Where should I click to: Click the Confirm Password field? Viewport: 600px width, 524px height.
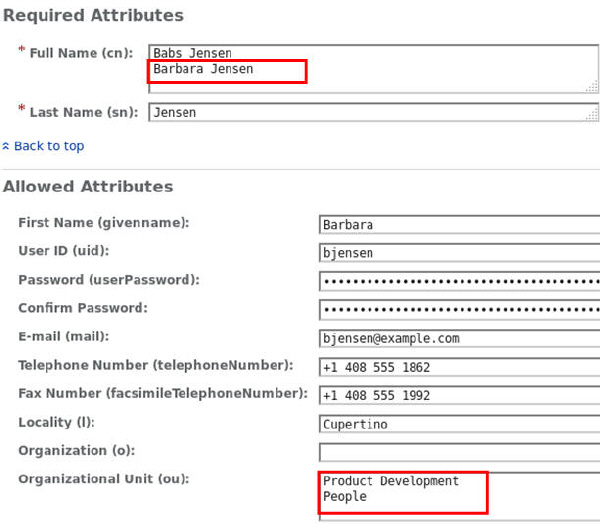tap(458, 309)
